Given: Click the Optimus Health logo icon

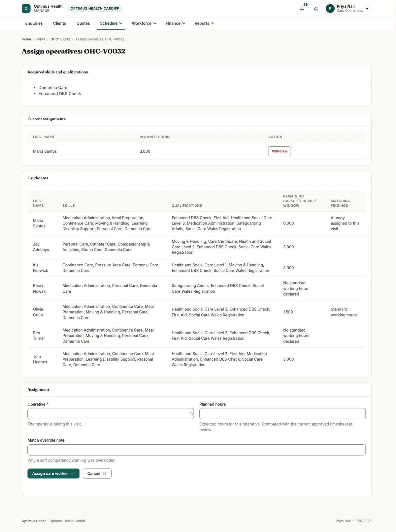Looking at the screenshot, I should tap(26, 9).
